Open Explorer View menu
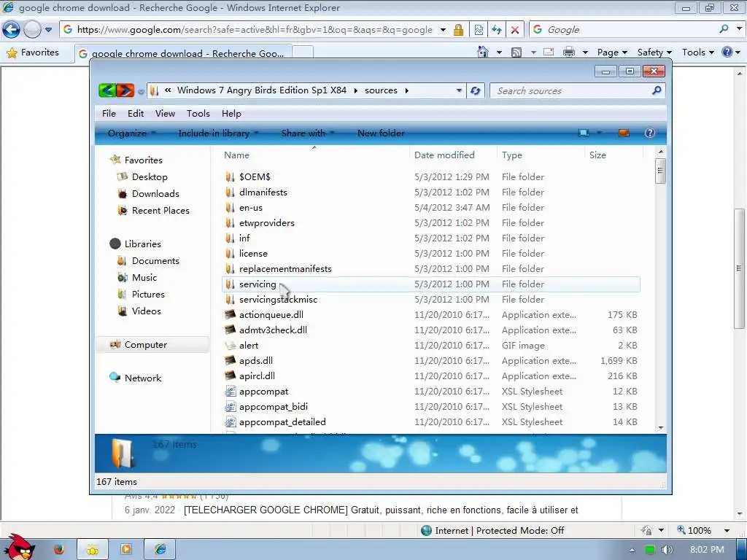Image resolution: width=747 pixels, height=560 pixels. tap(165, 113)
